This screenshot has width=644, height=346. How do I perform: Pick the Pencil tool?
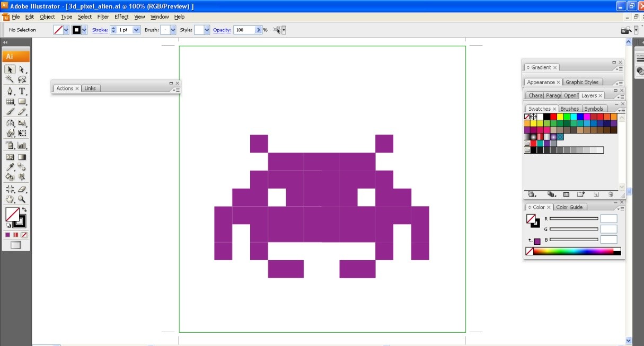point(22,112)
